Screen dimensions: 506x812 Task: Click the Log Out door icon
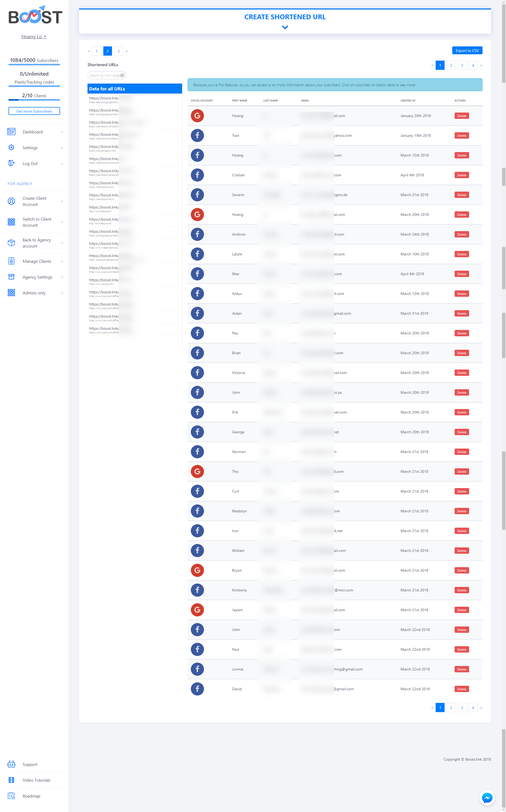(11, 163)
